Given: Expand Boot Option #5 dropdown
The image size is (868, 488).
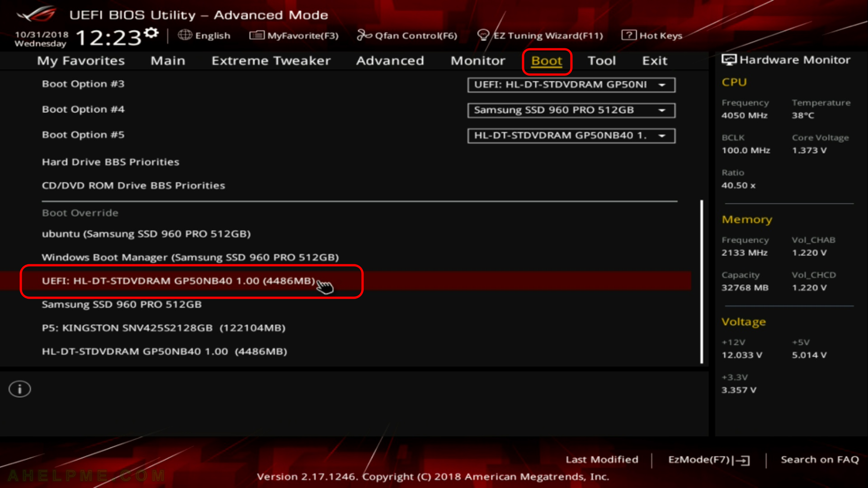Looking at the screenshot, I should click(x=663, y=135).
